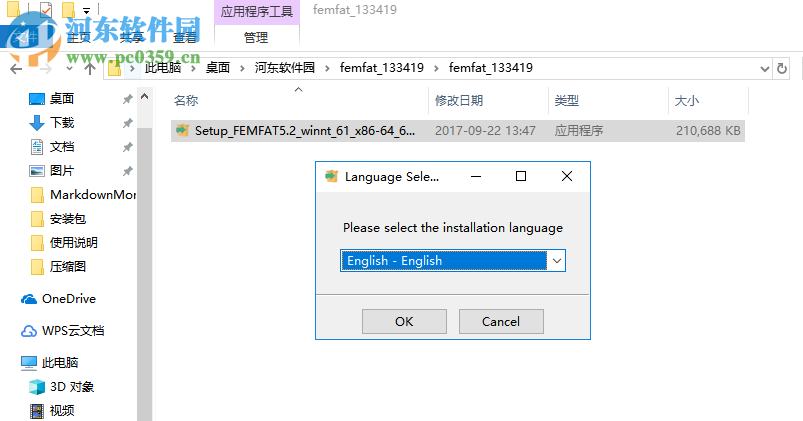Select WPS云文档 in navigation pane
The height and width of the screenshot is (421, 803).
pyautogui.click(x=73, y=331)
